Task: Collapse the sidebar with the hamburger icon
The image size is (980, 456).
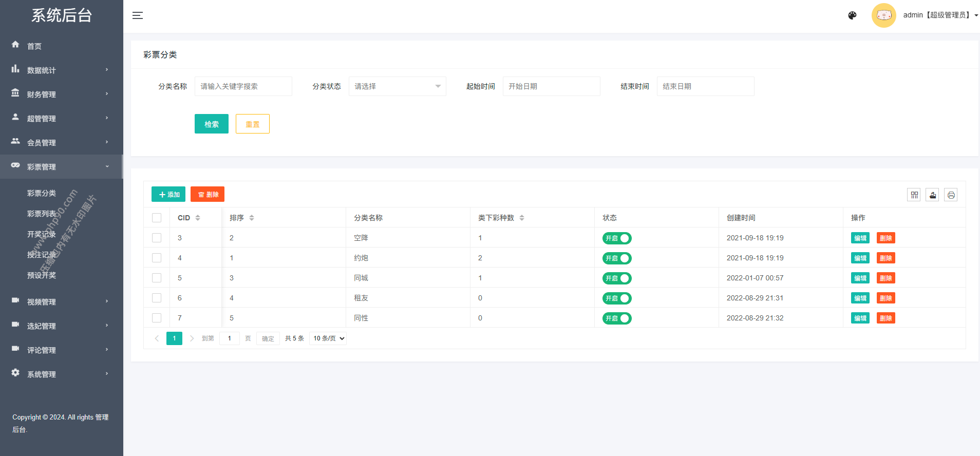Action: click(138, 15)
